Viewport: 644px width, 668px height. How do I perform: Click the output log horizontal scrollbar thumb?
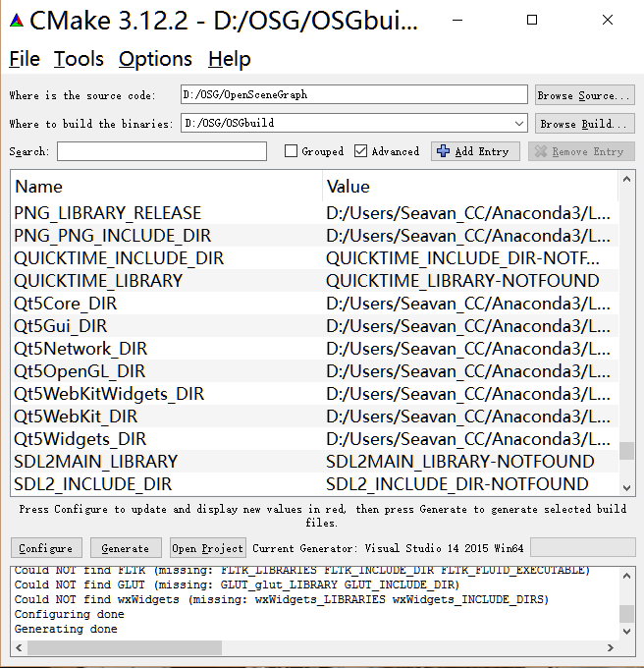[125, 647]
